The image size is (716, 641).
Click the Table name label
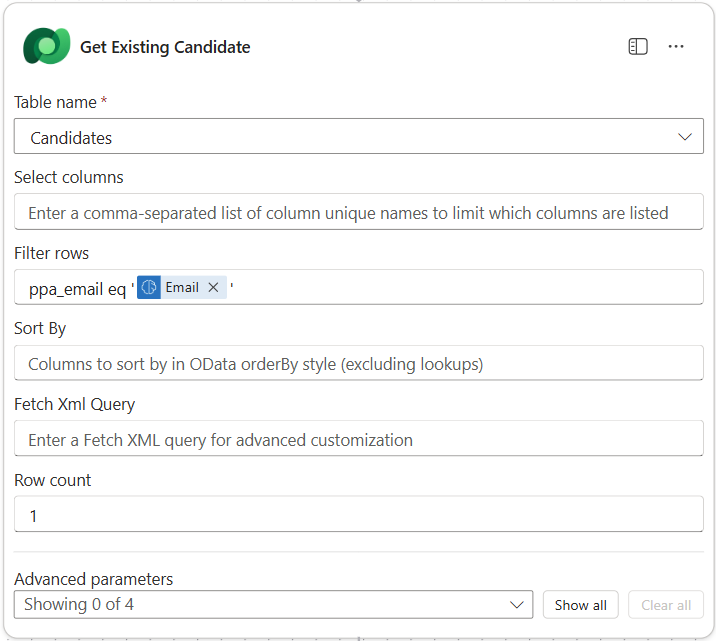55,102
